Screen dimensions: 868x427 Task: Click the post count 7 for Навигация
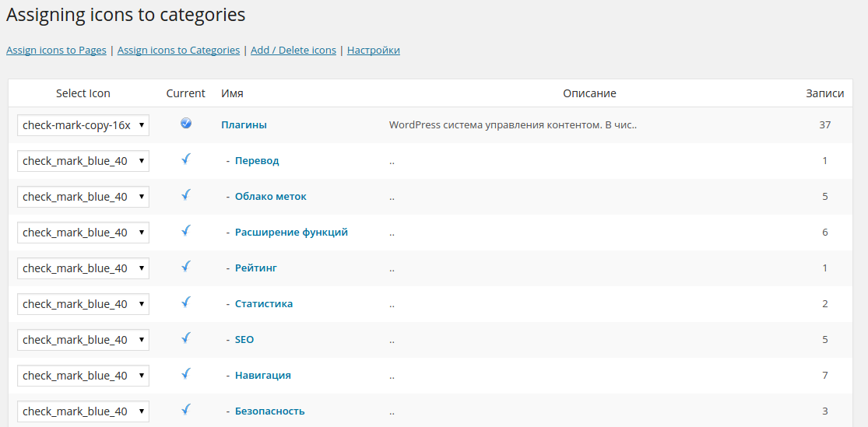[x=825, y=376]
